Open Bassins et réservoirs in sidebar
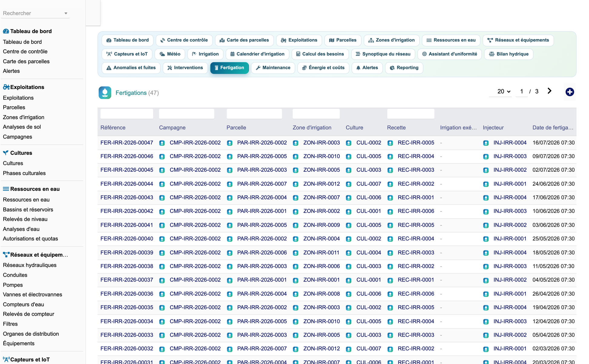The image size is (589, 364). coord(28,210)
